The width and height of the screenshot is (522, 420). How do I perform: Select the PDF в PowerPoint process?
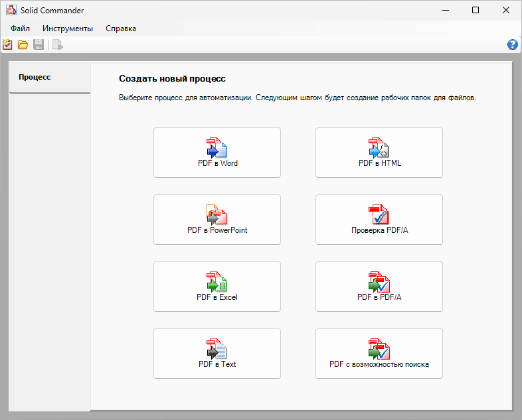coord(217,220)
